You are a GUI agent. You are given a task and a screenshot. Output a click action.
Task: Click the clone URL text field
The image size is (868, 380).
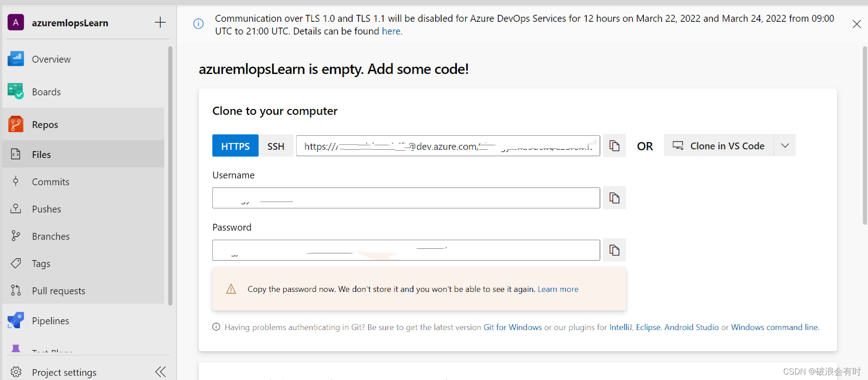[448, 146]
